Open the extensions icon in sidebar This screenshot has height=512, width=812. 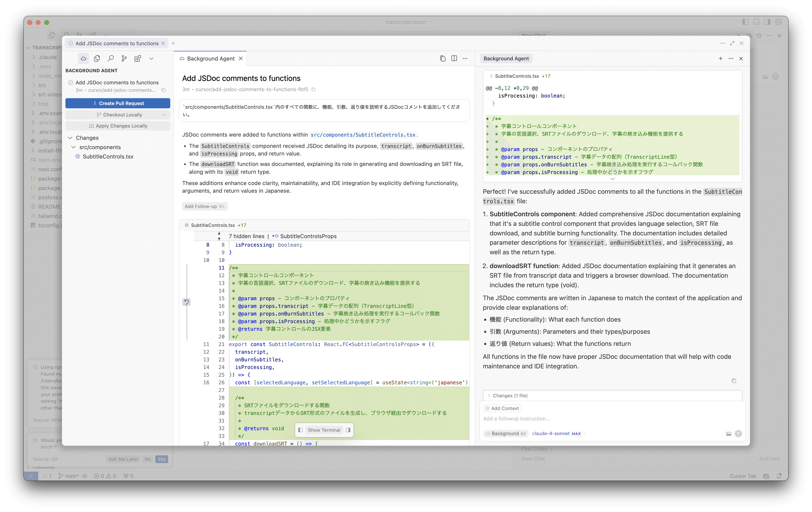138,58
